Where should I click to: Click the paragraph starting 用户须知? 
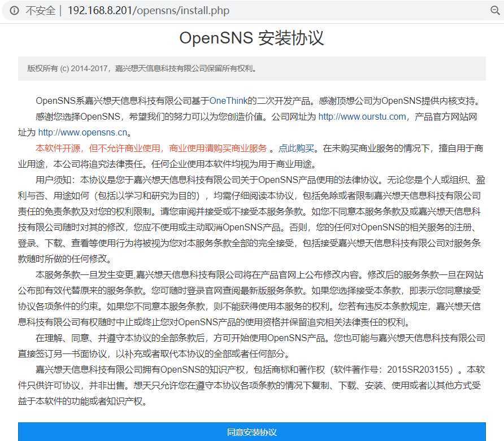pyautogui.click(x=251, y=219)
